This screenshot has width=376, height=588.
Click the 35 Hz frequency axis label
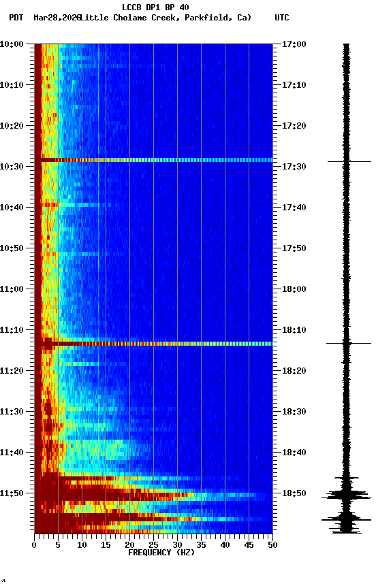pyautogui.click(x=201, y=545)
